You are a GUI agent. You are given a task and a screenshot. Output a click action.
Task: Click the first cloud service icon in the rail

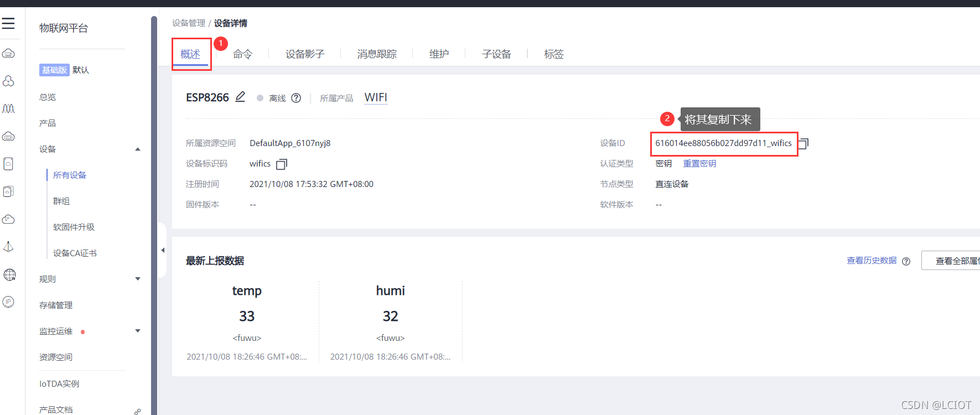click(8, 54)
